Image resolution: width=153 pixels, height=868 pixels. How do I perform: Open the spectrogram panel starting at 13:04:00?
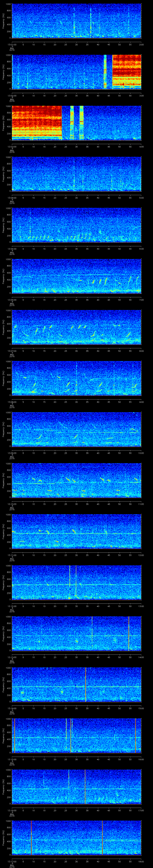pyautogui.click(x=77, y=174)
